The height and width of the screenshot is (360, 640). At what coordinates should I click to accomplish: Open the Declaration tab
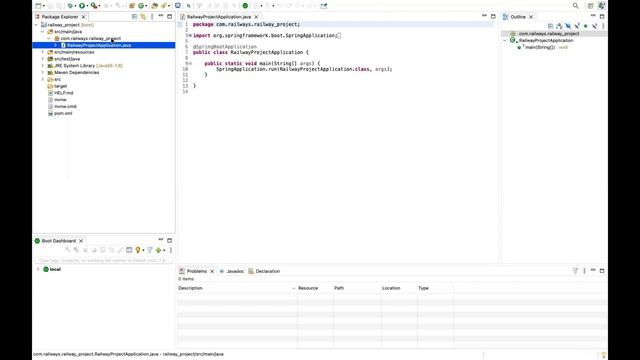pos(268,271)
